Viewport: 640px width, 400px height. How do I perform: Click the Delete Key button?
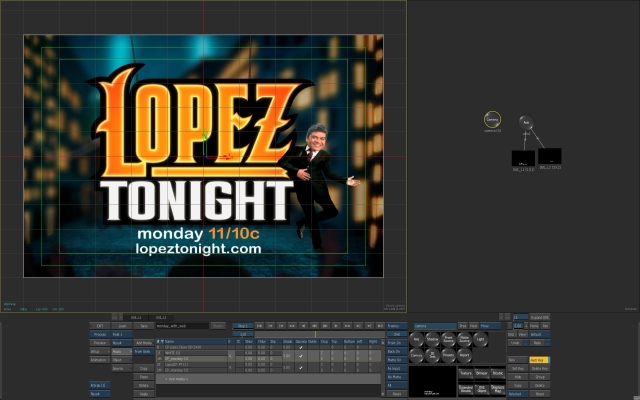point(540,369)
